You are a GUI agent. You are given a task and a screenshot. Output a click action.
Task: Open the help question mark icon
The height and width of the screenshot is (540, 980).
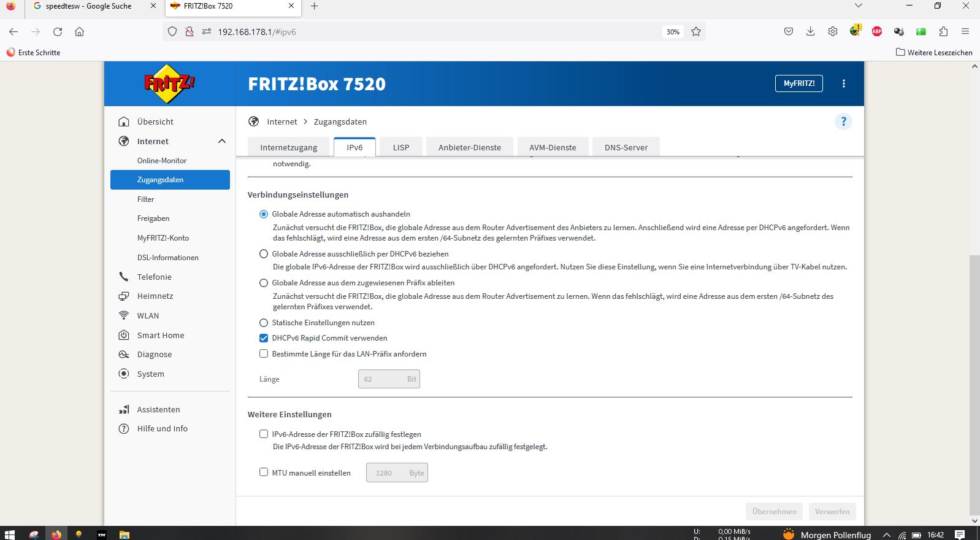[843, 121]
